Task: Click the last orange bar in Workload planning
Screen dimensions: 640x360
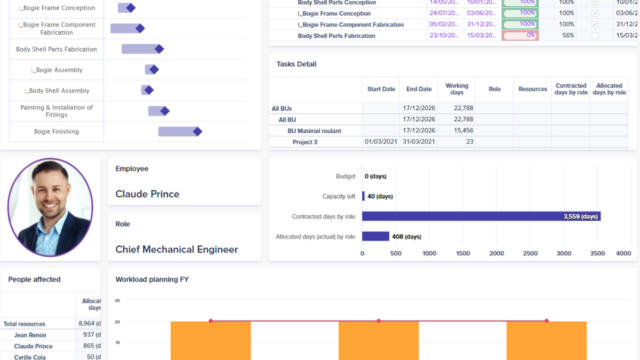Action: tap(547, 341)
